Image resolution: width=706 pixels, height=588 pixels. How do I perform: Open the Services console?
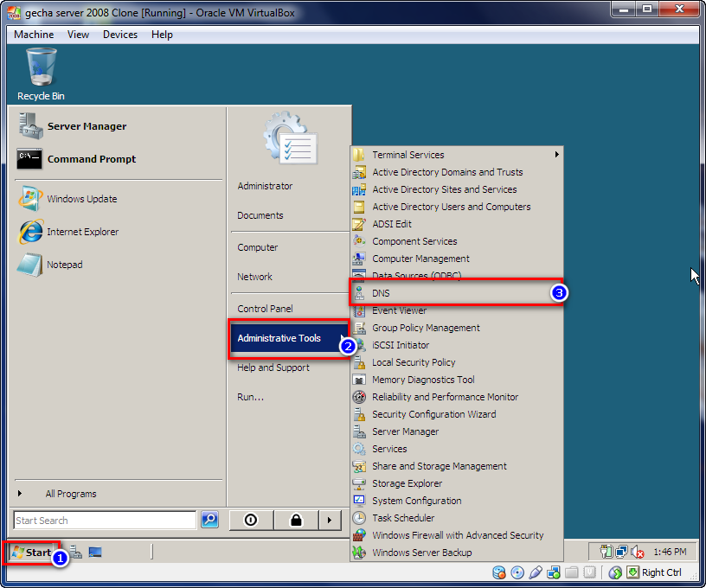click(457, 449)
